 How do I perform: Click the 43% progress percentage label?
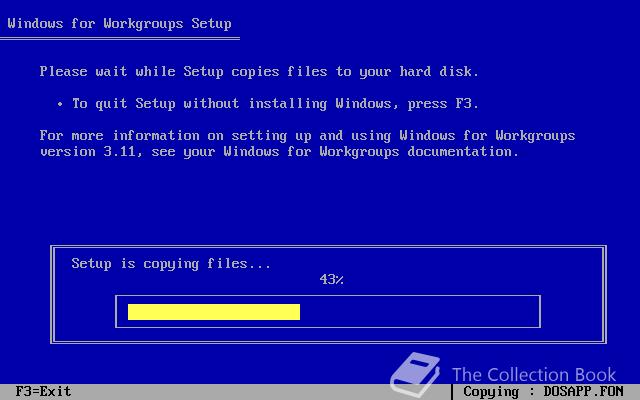tap(331, 280)
